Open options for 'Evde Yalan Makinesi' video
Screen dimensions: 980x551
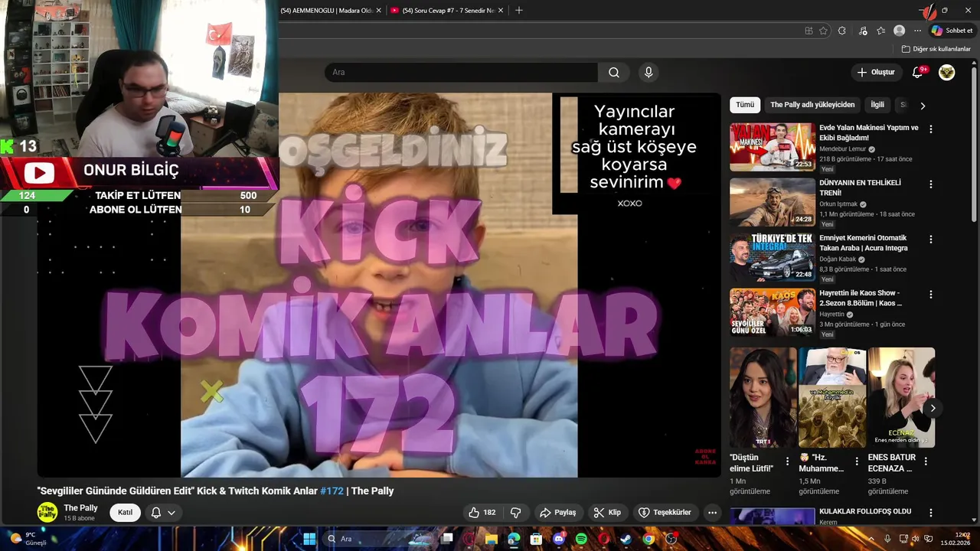coord(931,129)
